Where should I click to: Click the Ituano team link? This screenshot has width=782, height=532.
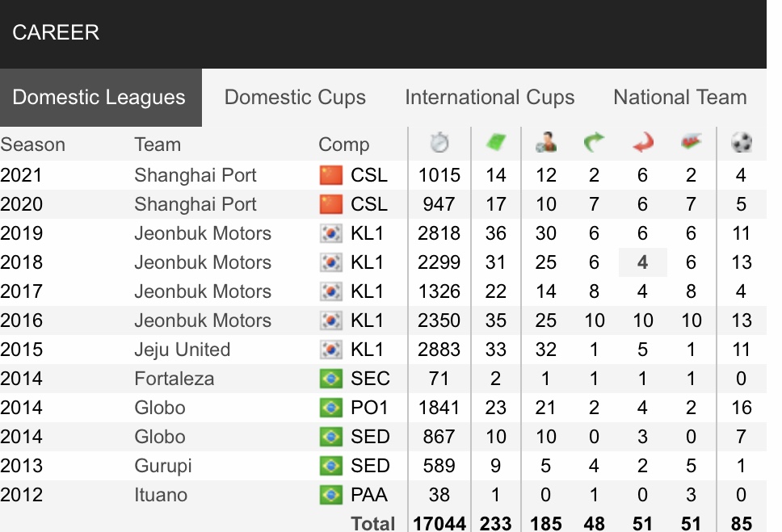[x=161, y=495]
